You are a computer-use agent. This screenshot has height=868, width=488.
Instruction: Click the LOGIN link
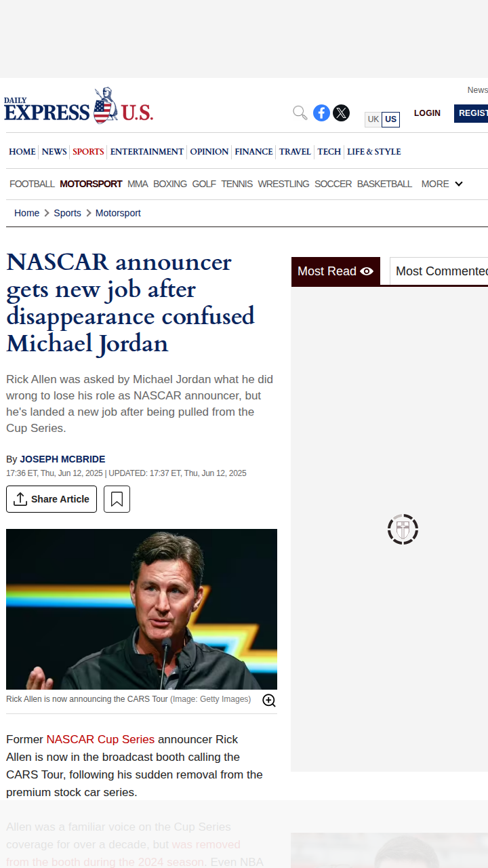(427, 113)
